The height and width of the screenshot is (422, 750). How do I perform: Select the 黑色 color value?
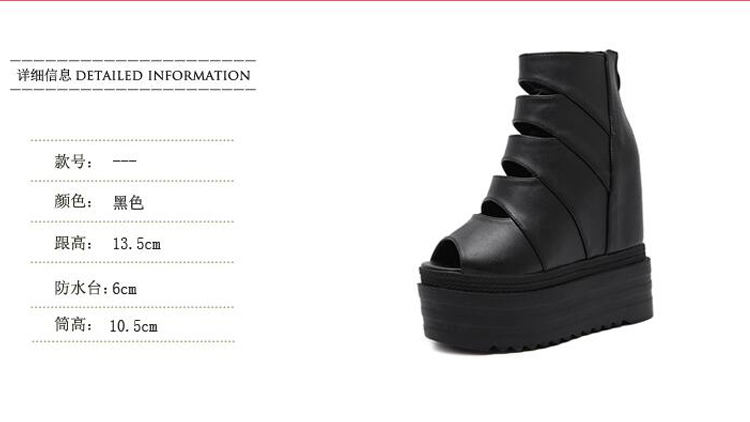pyautogui.click(x=128, y=202)
